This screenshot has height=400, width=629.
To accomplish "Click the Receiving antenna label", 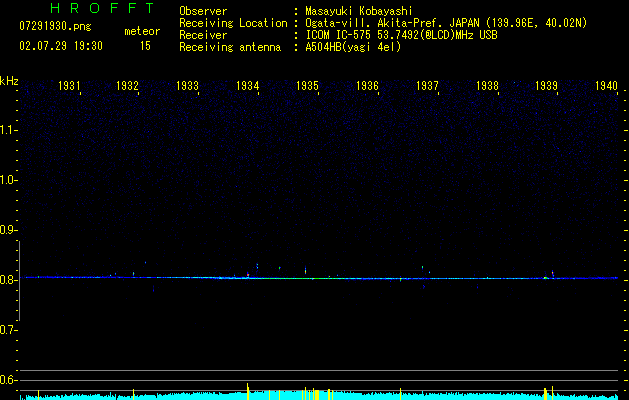I will tap(230, 47).
